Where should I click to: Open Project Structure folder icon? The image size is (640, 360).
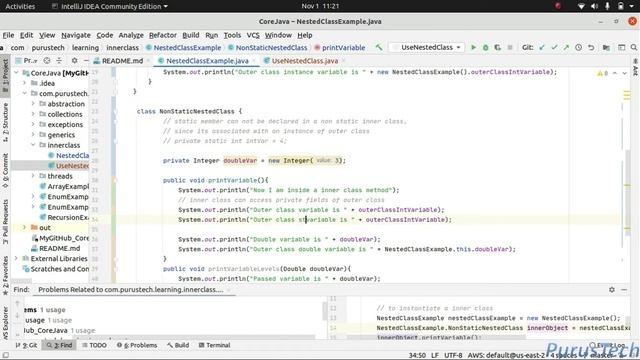point(606,48)
